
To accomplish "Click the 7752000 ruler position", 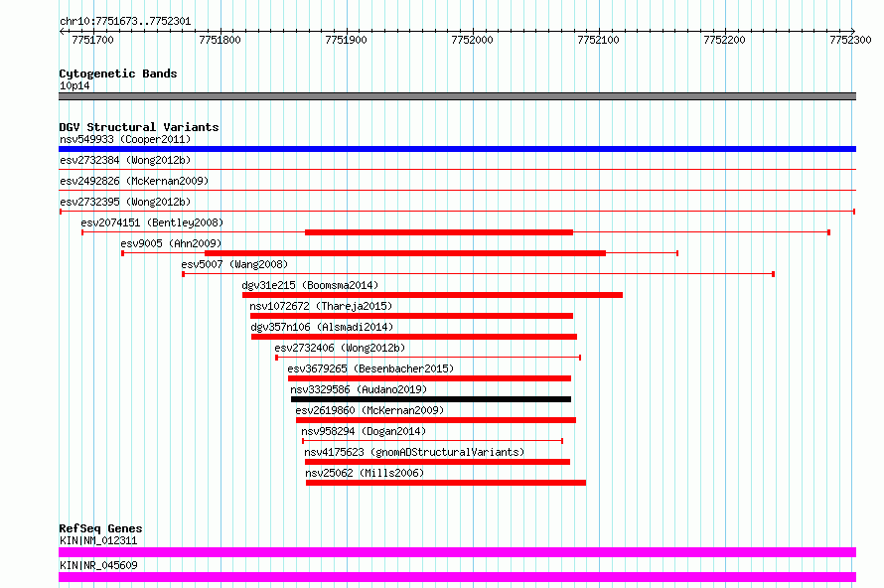I will tap(473, 40).
